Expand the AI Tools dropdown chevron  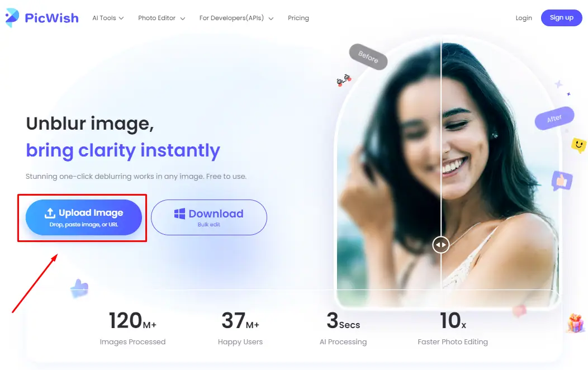point(121,18)
